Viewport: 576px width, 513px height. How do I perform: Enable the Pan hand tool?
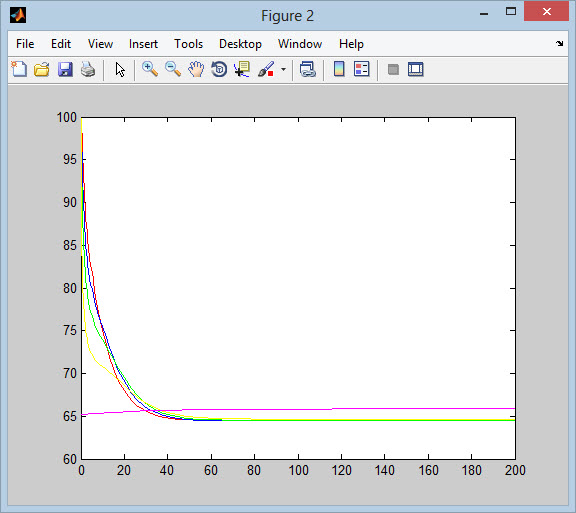point(196,69)
